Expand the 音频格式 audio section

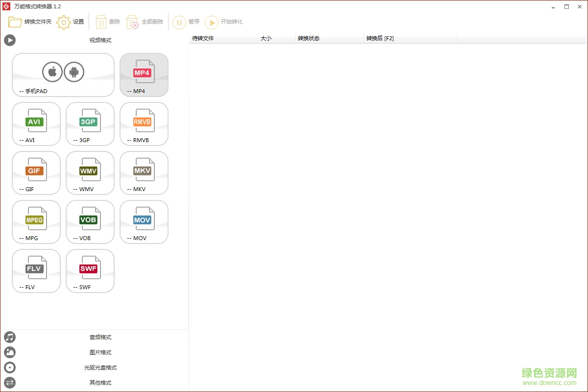pos(100,337)
